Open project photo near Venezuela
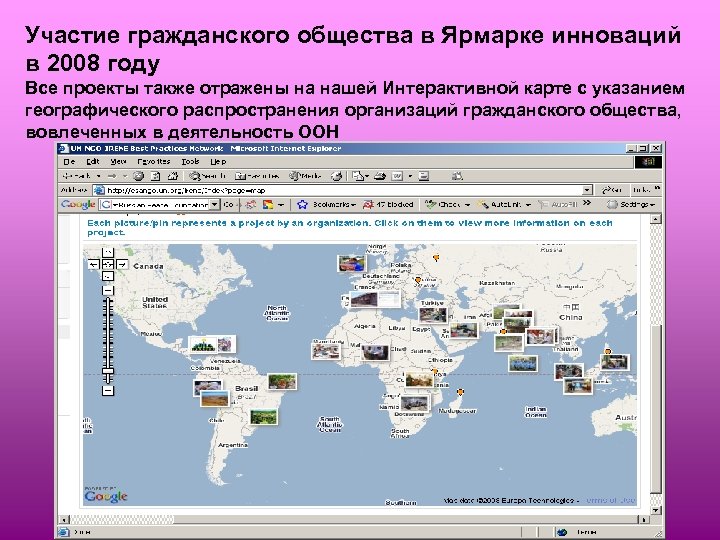The image size is (720, 540). (212, 344)
